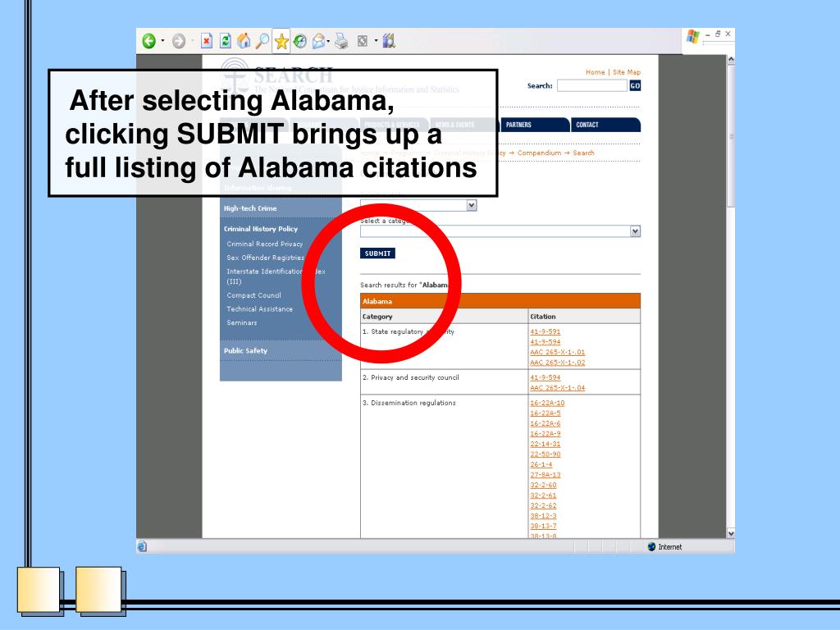Click the grey Forward arrow button
Image resolution: width=840 pixels, height=630 pixels.
click(x=179, y=41)
